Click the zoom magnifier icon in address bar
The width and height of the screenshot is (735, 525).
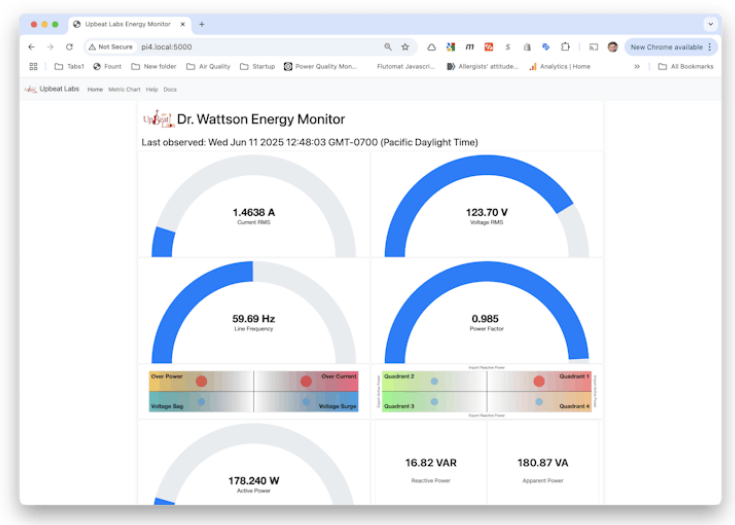coord(388,47)
